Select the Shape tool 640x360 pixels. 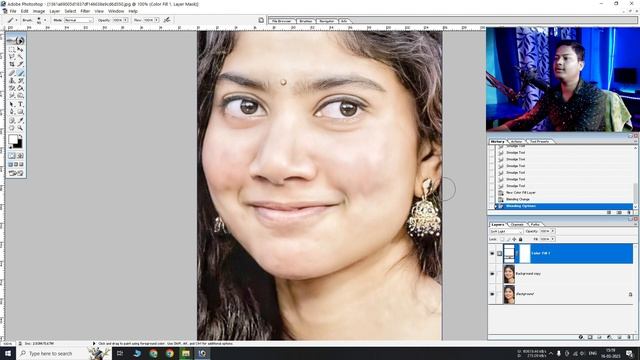[20, 112]
